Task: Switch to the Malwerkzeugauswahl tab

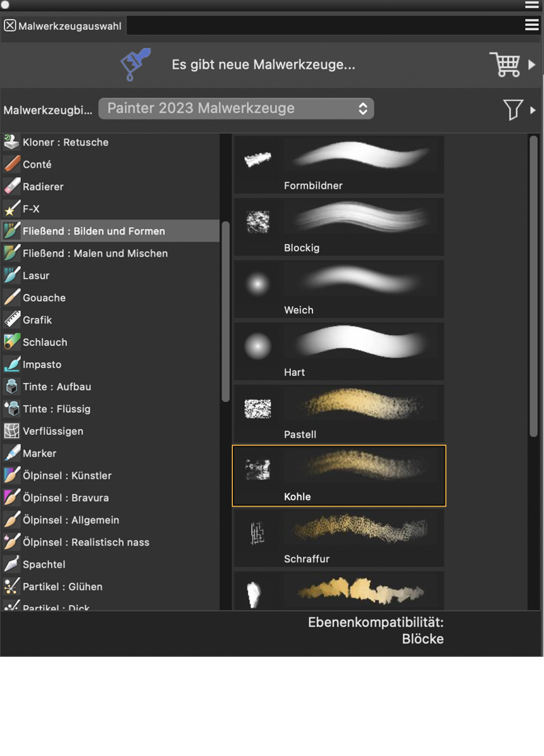Action: pos(70,27)
